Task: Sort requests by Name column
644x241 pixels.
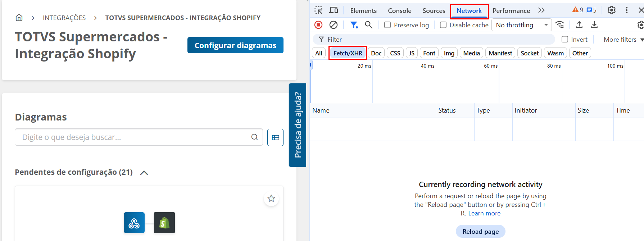Action: pos(373,110)
